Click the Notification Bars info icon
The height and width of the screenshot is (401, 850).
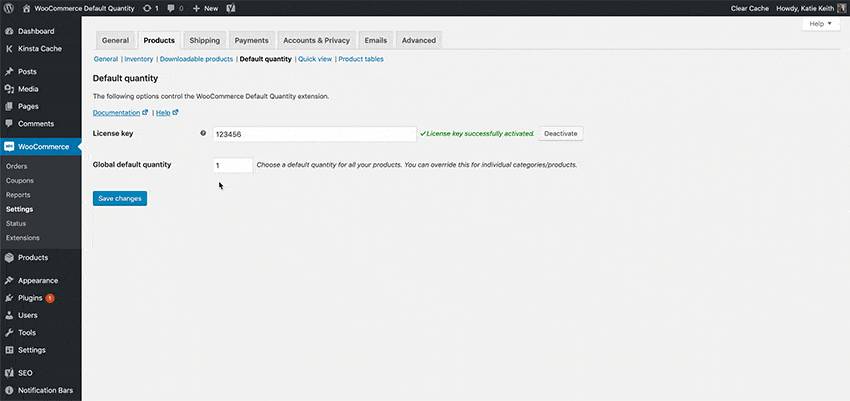[9, 390]
